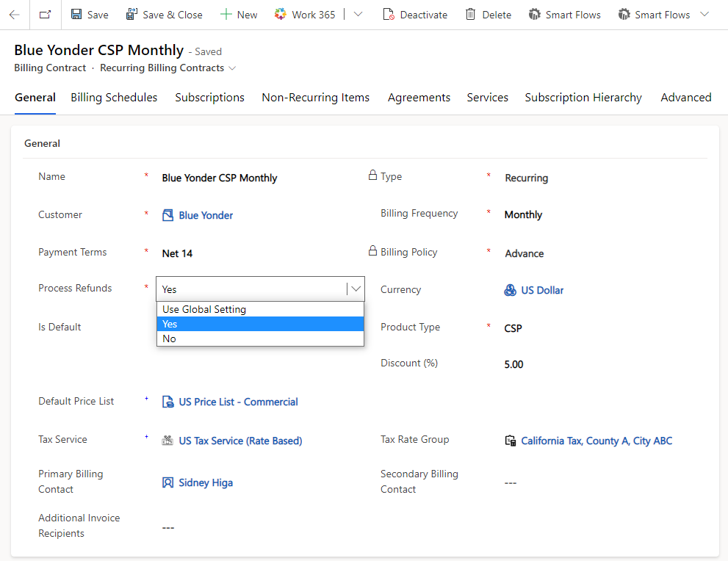Choose No in Process Refunds list
The width and height of the screenshot is (728, 561).
261,339
